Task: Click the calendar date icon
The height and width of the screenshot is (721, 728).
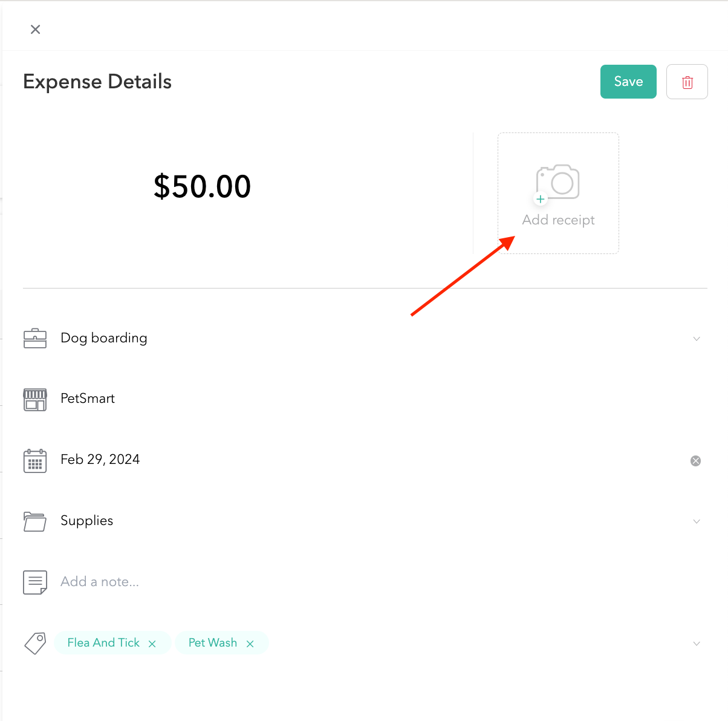Action: point(35,460)
